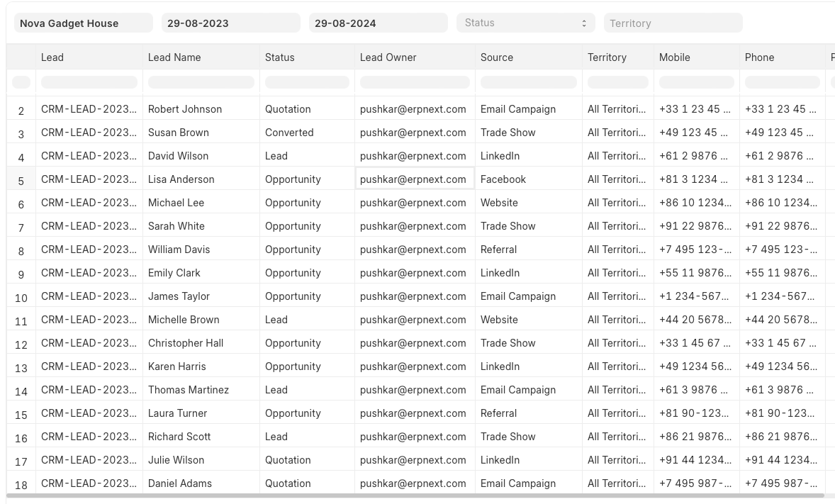This screenshot has width=835, height=504.
Task: Click the Phone column header
Action: coord(759,57)
